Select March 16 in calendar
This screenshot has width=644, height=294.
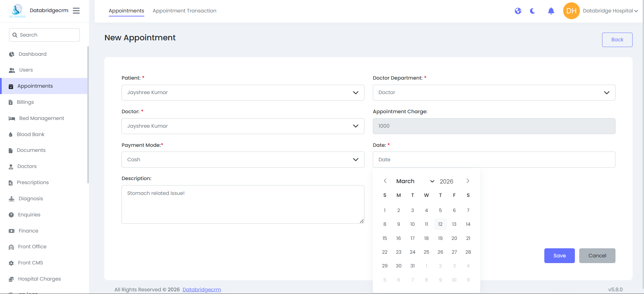398,238
